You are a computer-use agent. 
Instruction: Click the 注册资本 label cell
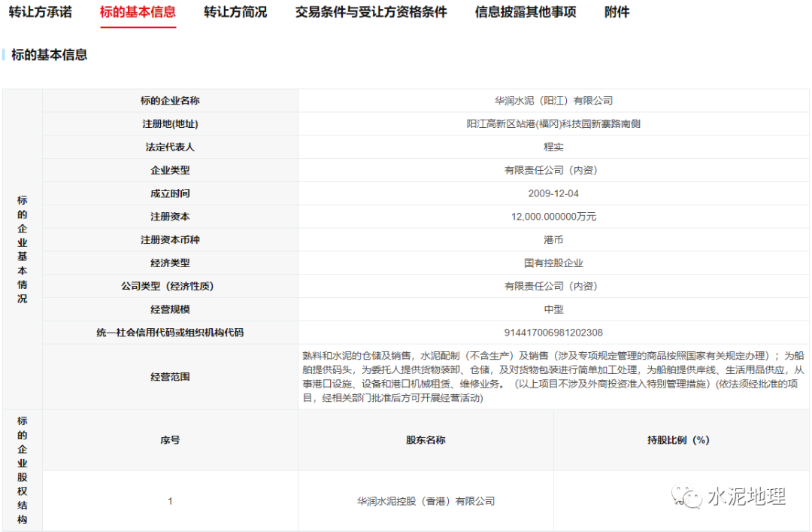(x=170, y=217)
